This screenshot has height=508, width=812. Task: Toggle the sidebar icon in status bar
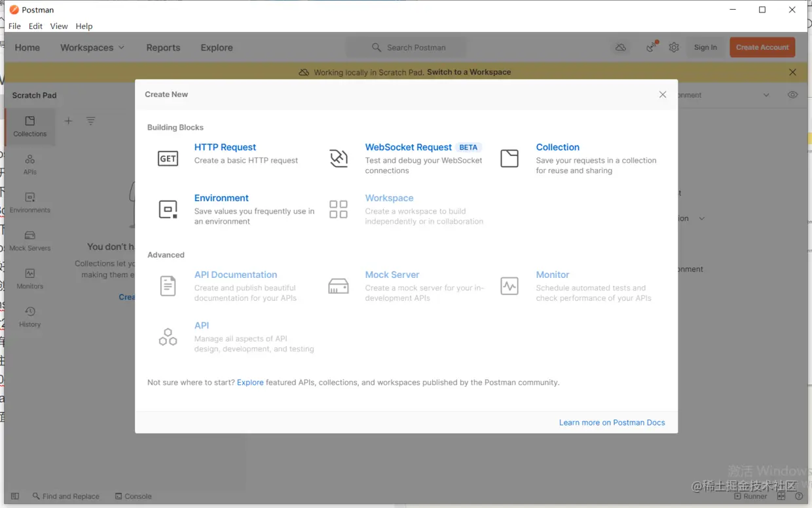[15, 496]
